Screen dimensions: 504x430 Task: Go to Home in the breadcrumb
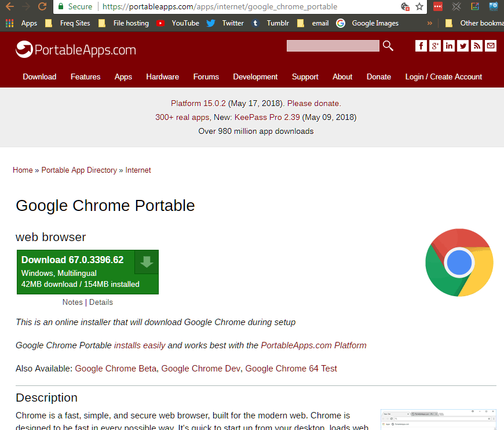click(x=23, y=170)
